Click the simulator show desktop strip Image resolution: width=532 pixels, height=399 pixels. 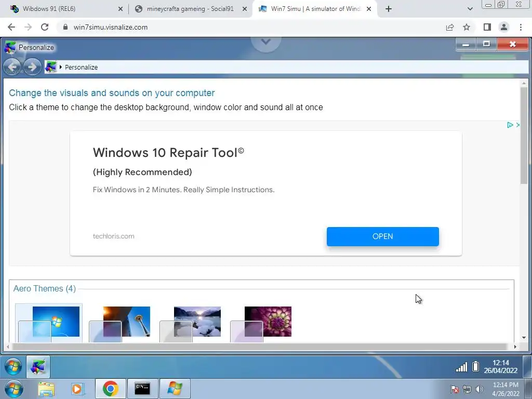[x=527, y=367]
